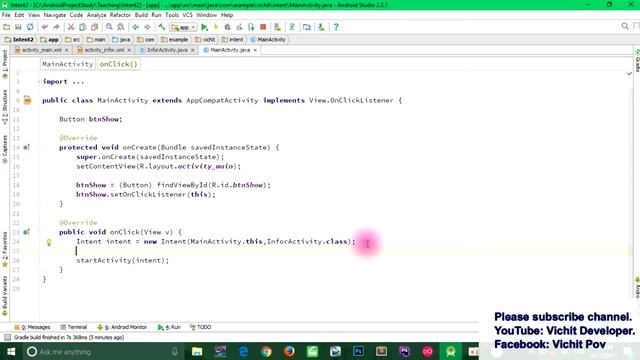640x360 pixels.
Task: Toggle the Favorites tool window
Action: click(5, 250)
